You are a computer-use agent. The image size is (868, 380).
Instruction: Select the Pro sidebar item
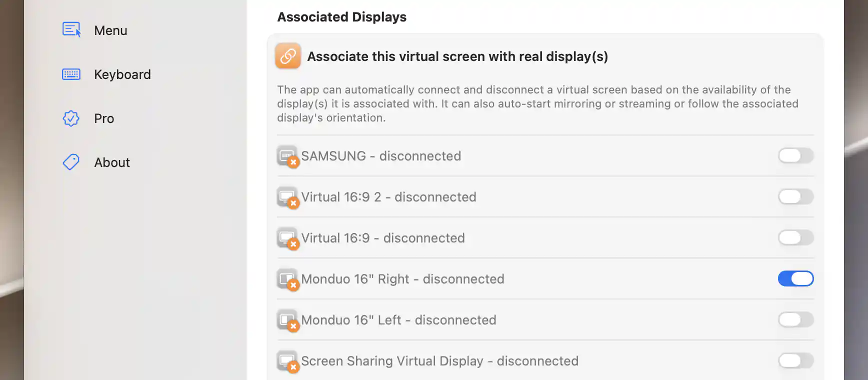104,118
